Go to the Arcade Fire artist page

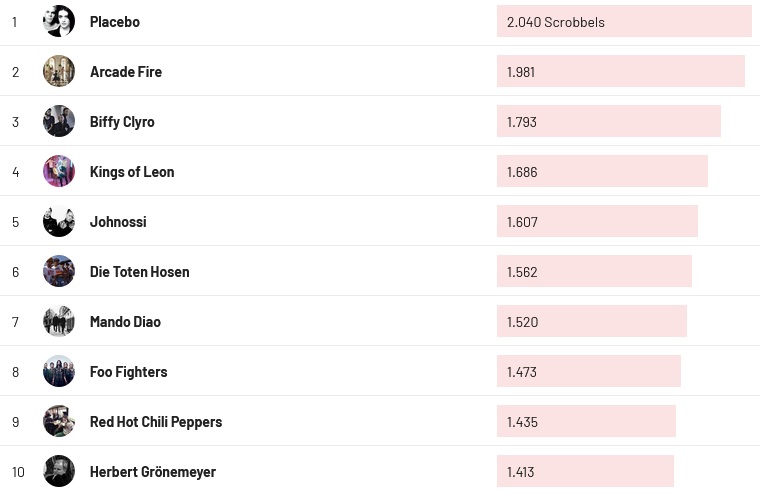pos(126,72)
